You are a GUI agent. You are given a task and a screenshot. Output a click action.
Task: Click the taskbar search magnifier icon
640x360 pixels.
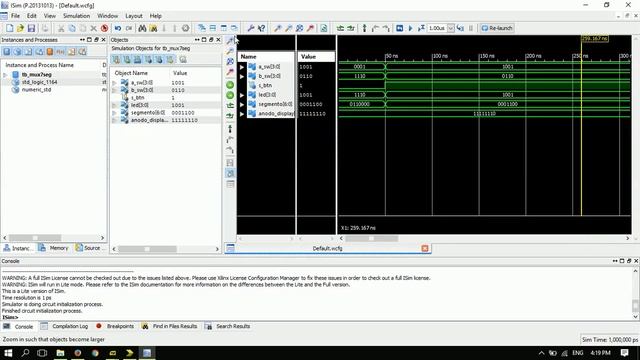point(25,353)
